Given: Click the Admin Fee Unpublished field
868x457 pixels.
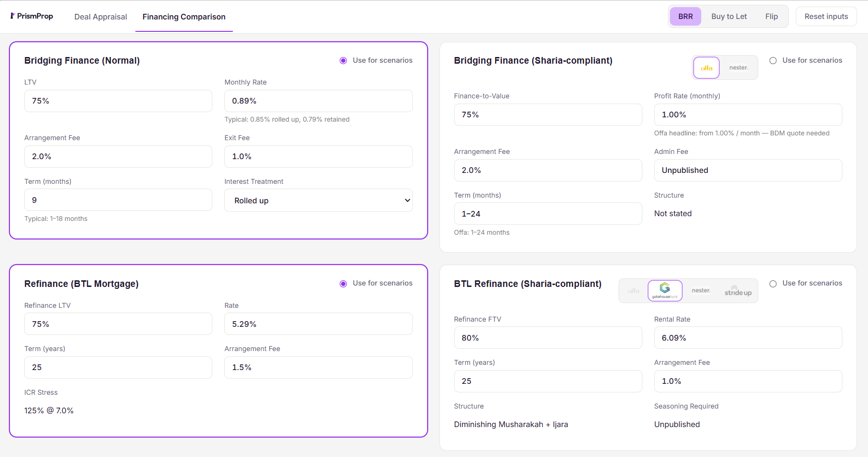Looking at the screenshot, I should 748,170.
